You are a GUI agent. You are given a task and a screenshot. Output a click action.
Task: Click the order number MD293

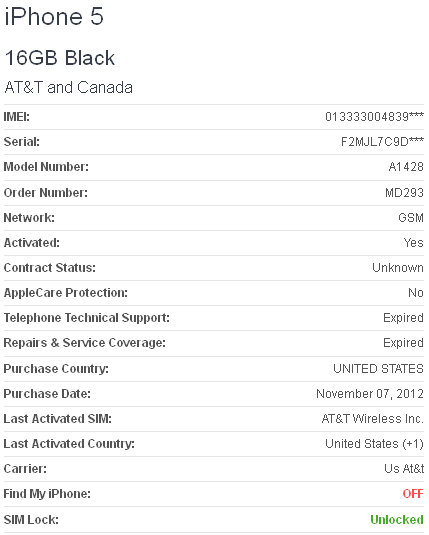404,193
